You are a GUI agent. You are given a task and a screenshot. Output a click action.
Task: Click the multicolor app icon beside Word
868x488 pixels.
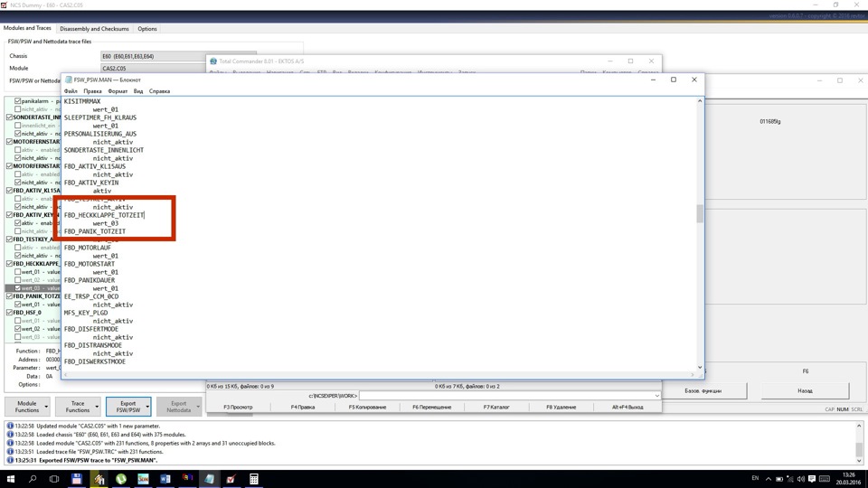(187, 479)
